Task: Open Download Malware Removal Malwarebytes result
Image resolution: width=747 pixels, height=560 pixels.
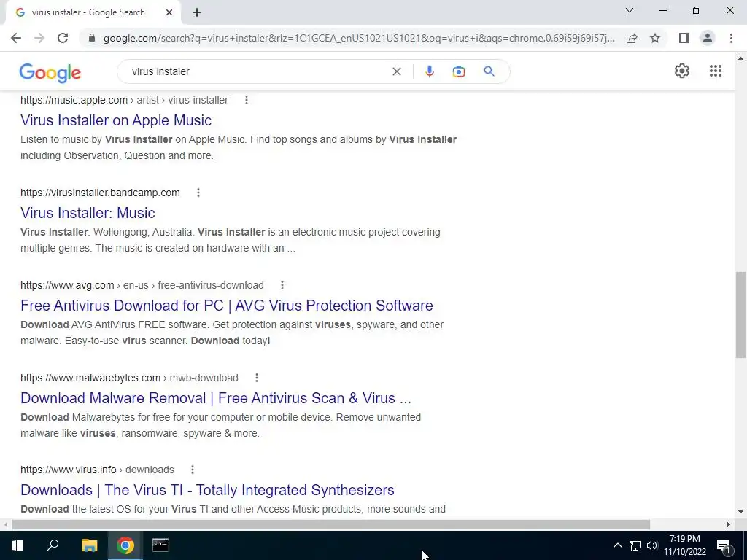Action: point(216,397)
